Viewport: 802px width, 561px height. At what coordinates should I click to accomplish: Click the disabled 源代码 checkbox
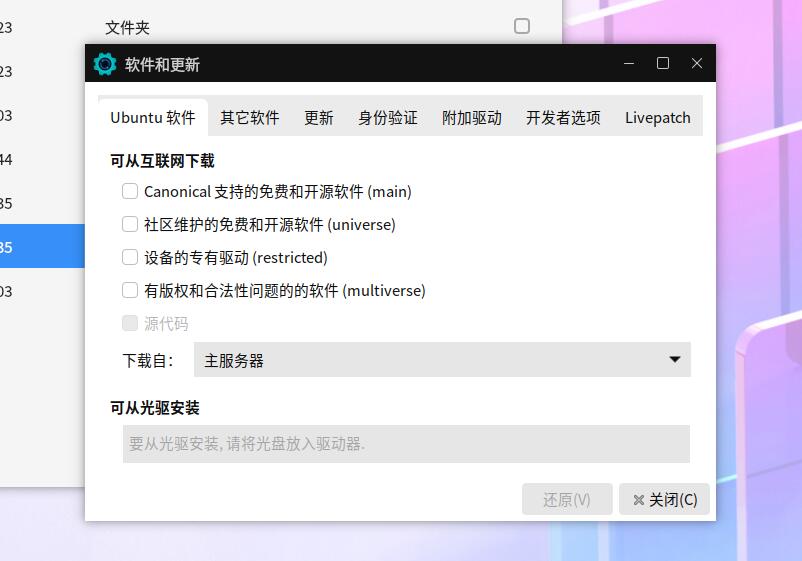click(130, 323)
